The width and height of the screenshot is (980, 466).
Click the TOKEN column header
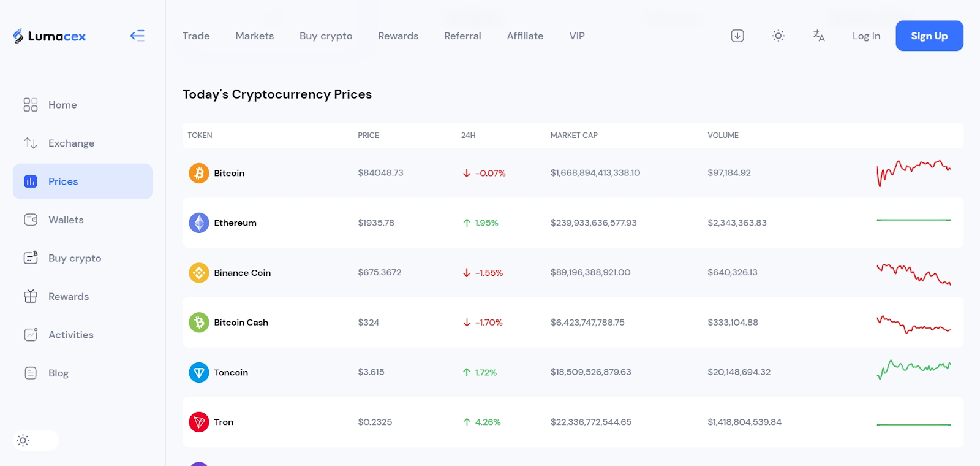tap(200, 136)
